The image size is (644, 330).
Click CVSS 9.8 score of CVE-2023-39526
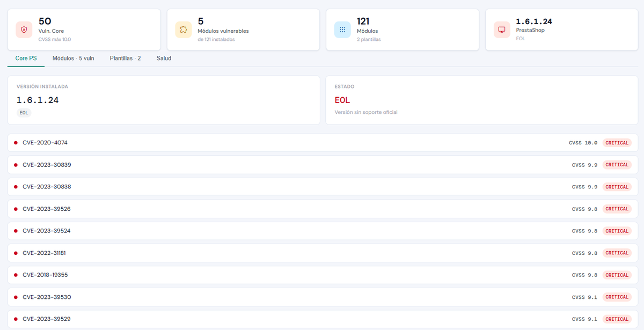[584, 209]
